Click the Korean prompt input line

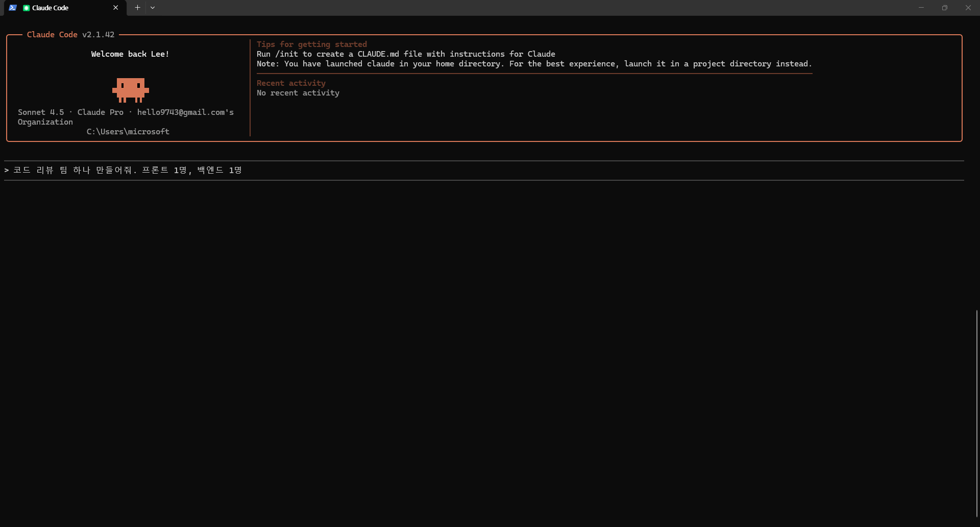coord(128,170)
